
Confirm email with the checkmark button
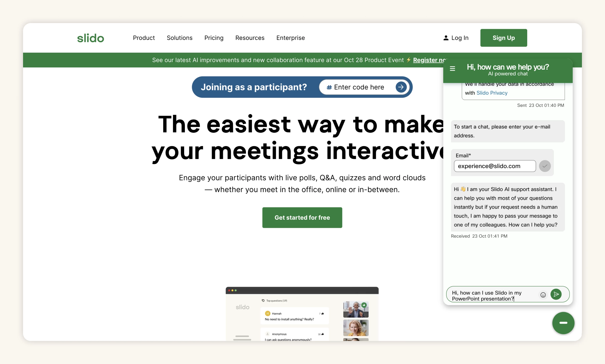coord(545,166)
